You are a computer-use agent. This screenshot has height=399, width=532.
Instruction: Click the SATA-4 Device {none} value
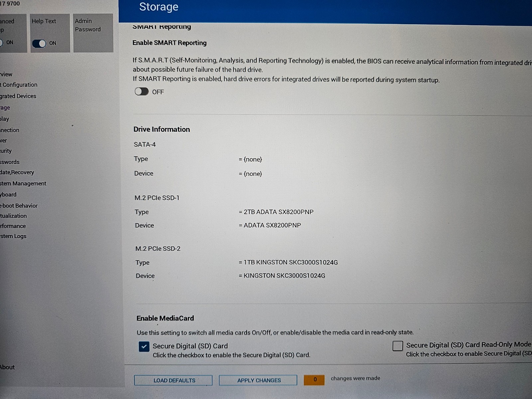[x=253, y=174]
